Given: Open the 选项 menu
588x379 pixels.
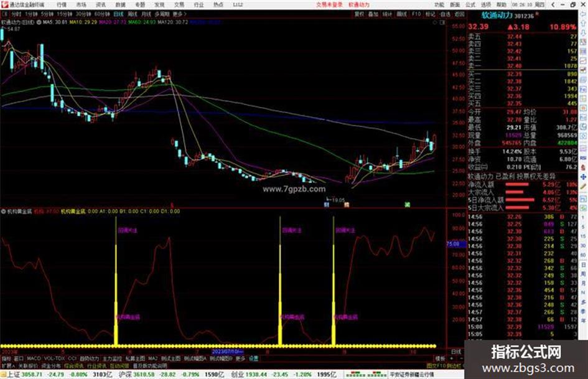Looking at the screenshot, I should pos(485,5).
